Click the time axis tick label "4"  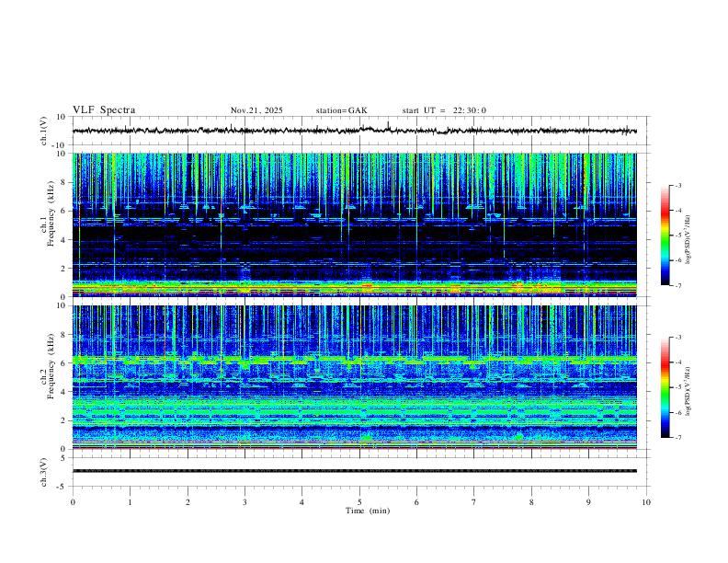point(301,502)
